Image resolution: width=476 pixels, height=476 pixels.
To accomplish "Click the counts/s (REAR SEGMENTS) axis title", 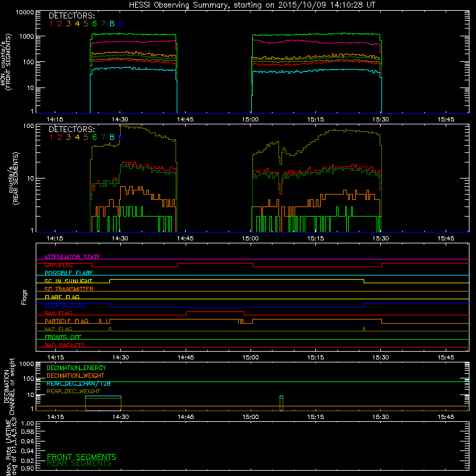I will click(14, 178).
